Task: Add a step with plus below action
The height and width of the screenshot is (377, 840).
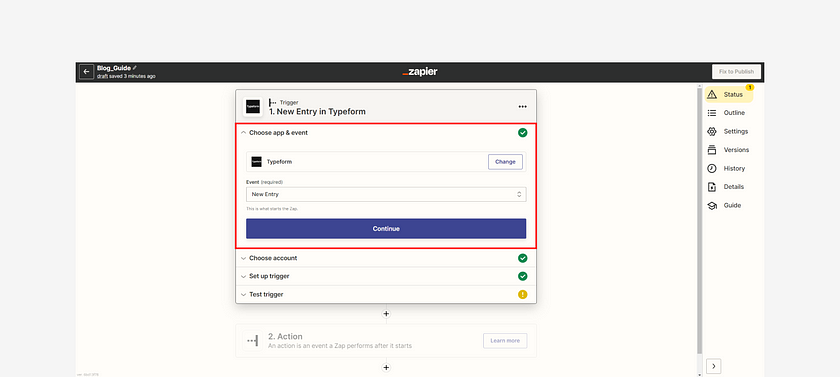Action: tap(386, 368)
